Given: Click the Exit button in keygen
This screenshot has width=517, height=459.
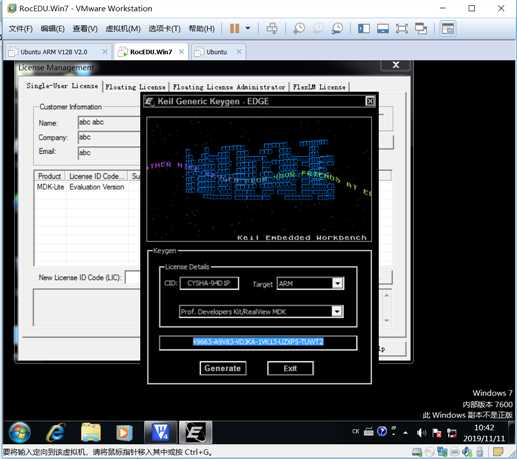Looking at the screenshot, I should [290, 368].
